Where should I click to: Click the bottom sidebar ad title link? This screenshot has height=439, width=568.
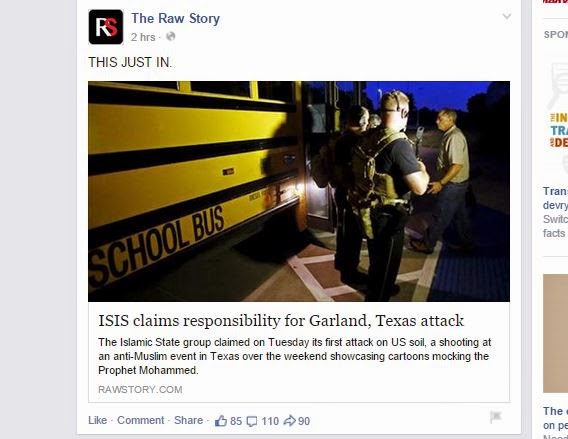(555, 418)
